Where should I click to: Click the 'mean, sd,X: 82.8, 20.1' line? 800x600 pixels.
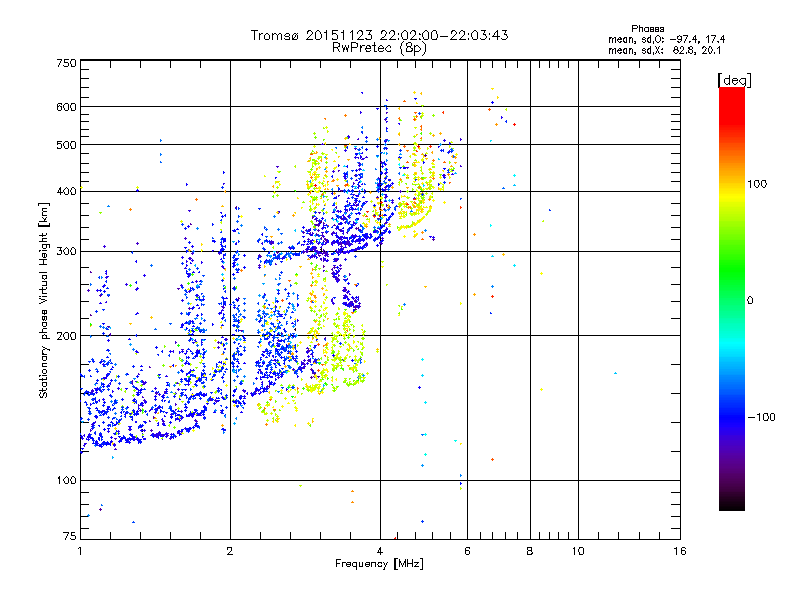[664, 50]
